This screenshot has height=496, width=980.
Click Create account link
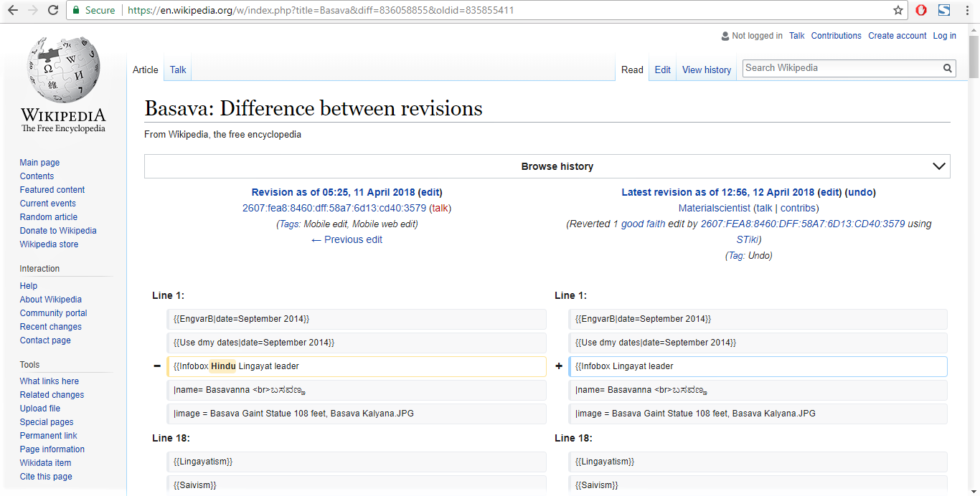click(x=897, y=36)
